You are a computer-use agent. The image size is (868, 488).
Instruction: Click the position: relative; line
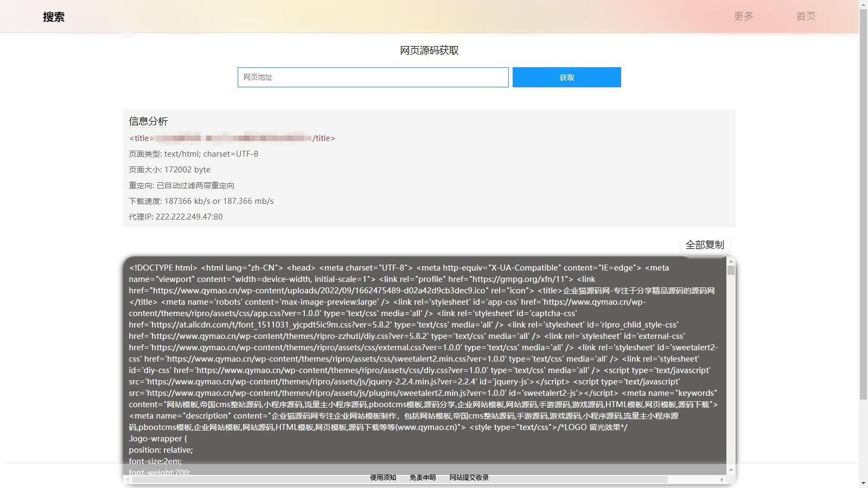pos(161,450)
